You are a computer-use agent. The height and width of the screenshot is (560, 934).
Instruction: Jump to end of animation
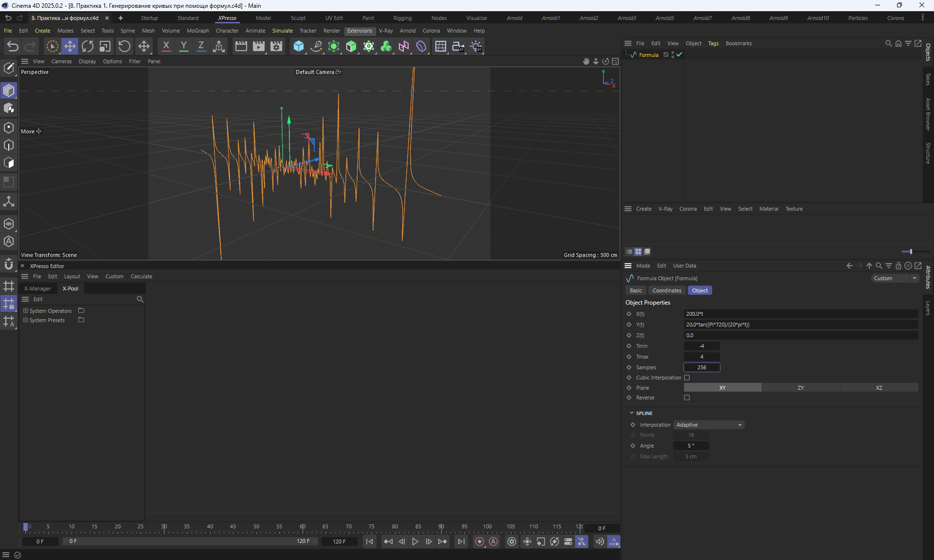[461, 542]
